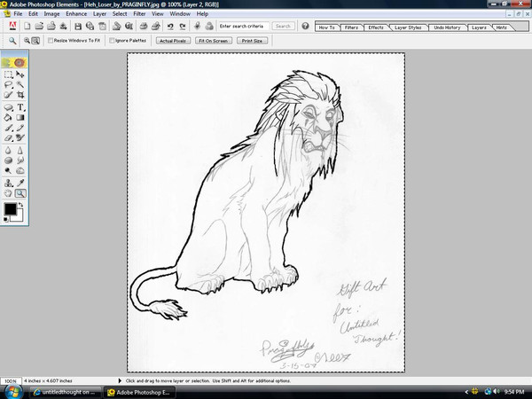Select the Burn tool
The image size is (532, 399).
click(x=20, y=170)
